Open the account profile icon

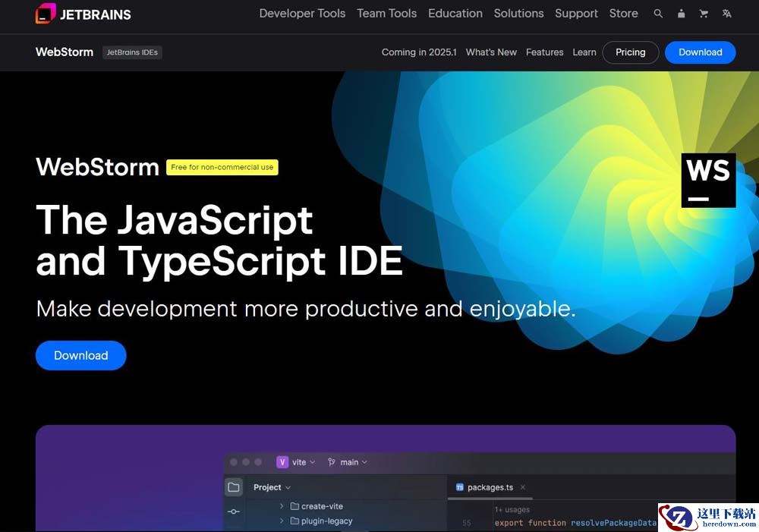[x=681, y=14]
